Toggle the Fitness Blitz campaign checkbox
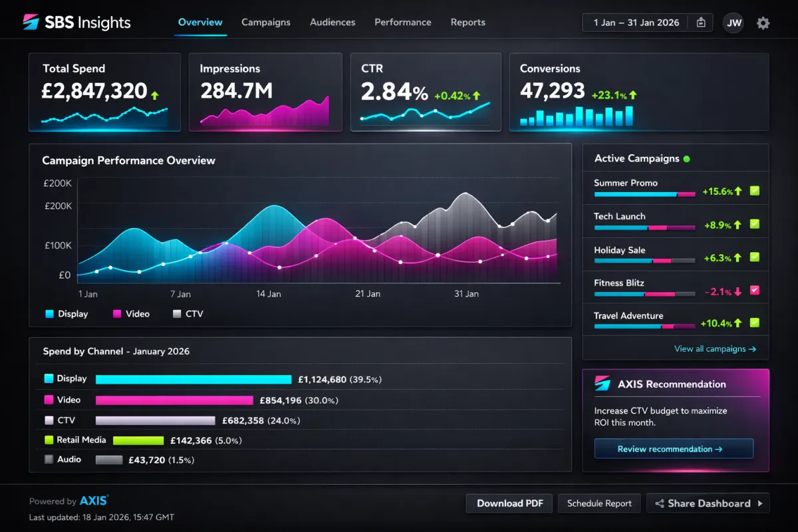The width and height of the screenshot is (798, 532). click(x=754, y=291)
